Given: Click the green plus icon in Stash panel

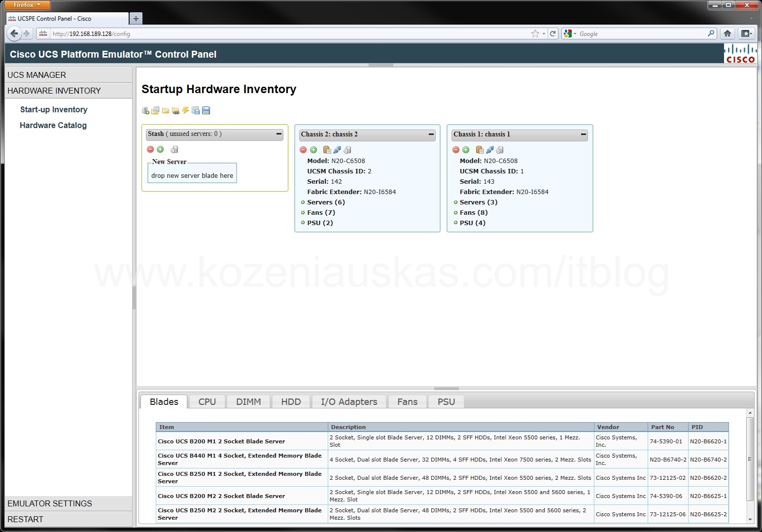Looking at the screenshot, I should click(160, 149).
